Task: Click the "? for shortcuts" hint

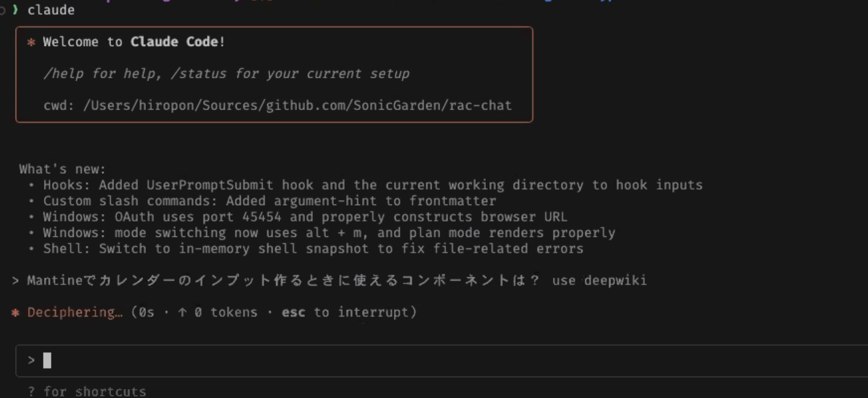Action: (87, 391)
